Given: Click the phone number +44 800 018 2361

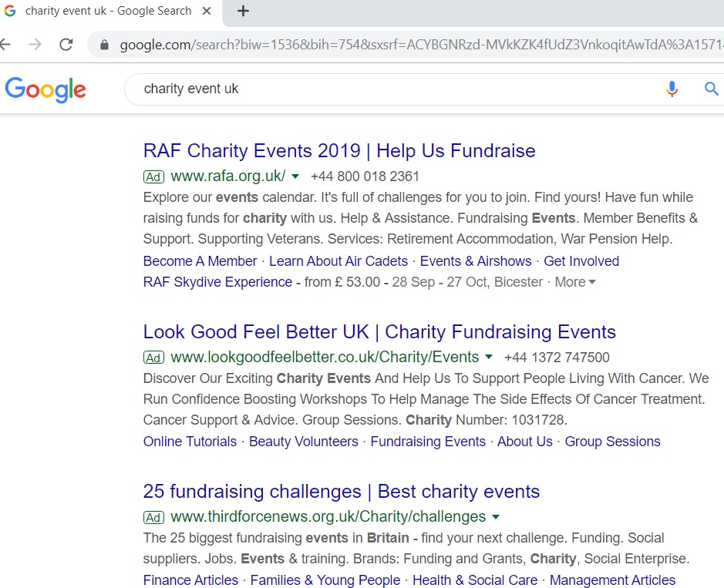Looking at the screenshot, I should (365, 176).
